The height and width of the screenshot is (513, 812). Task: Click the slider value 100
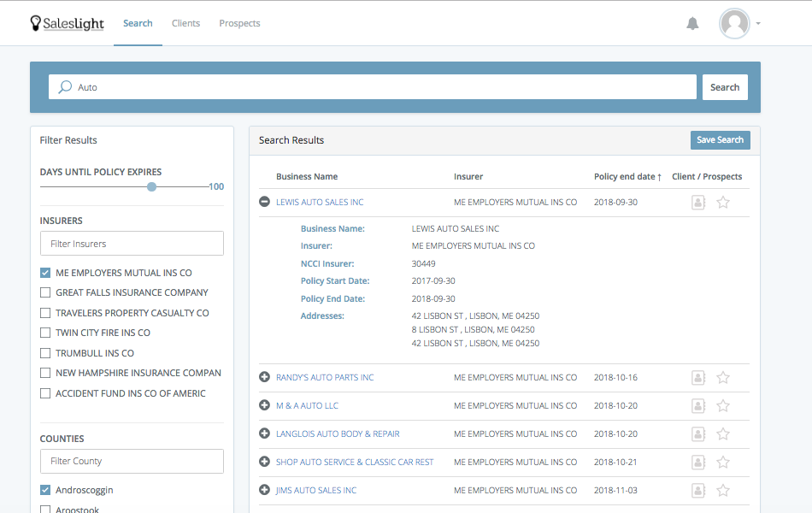[x=216, y=186]
